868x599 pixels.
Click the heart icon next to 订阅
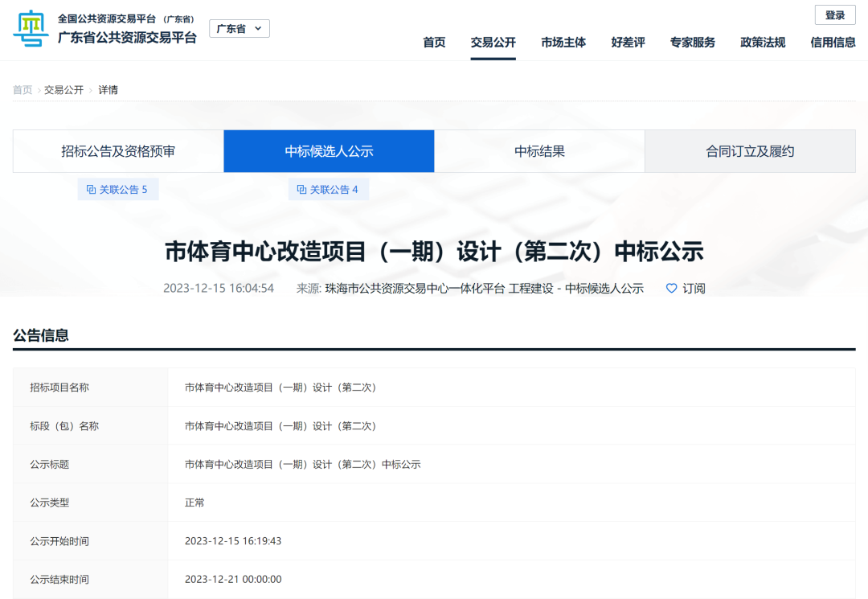(670, 288)
